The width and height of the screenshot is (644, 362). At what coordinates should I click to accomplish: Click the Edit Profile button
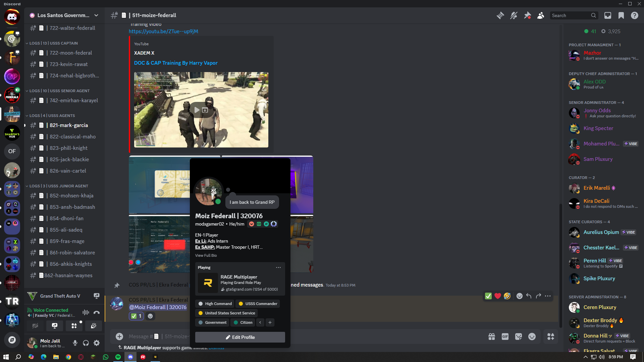pyautogui.click(x=240, y=337)
